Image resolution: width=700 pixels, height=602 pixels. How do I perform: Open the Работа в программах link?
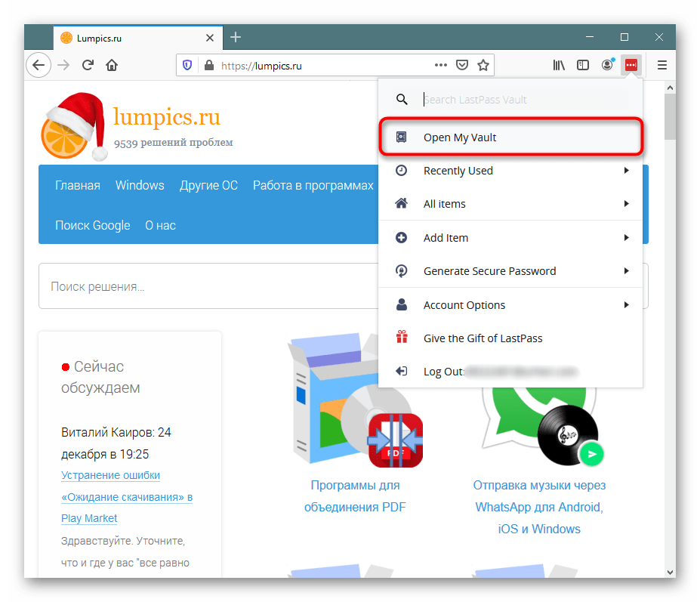[x=313, y=185]
